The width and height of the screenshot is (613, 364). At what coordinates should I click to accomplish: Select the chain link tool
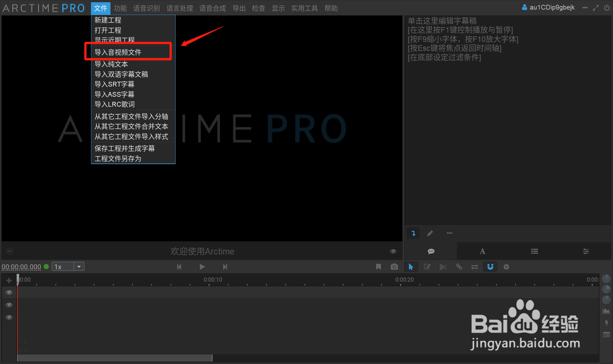[x=459, y=267]
